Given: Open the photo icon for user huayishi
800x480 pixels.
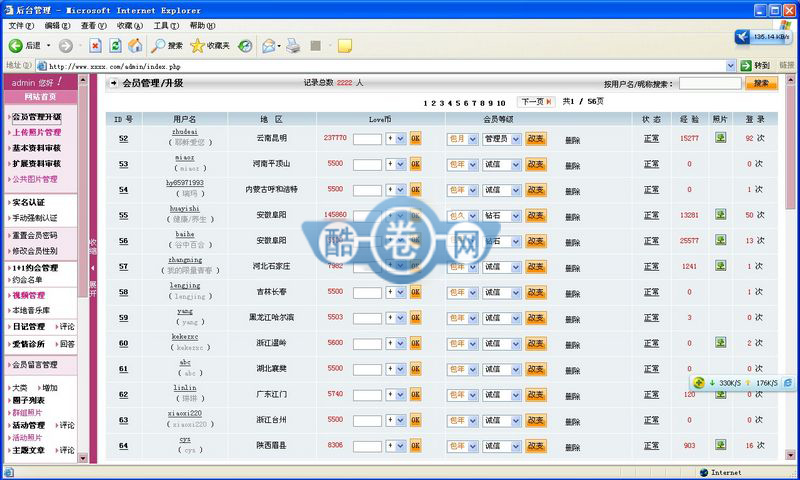Looking at the screenshot, I should pos(720,215).
